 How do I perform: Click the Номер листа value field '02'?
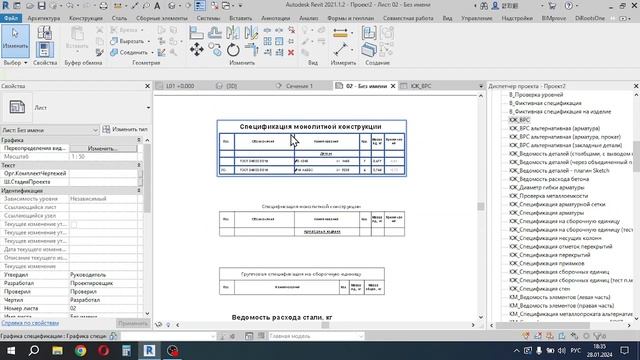pos(103,308)
